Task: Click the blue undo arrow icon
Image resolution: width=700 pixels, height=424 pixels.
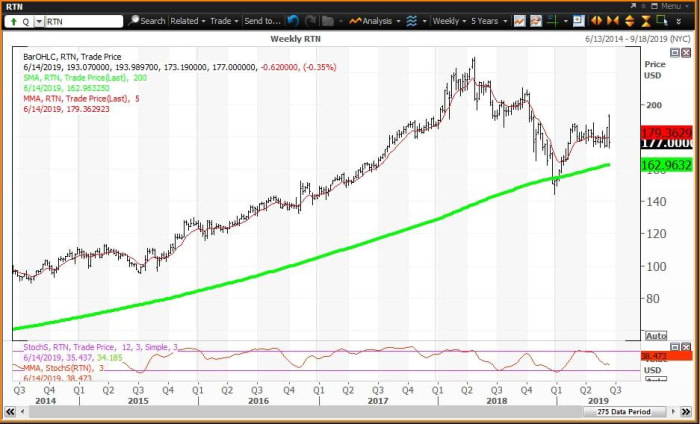Action: 293,21
